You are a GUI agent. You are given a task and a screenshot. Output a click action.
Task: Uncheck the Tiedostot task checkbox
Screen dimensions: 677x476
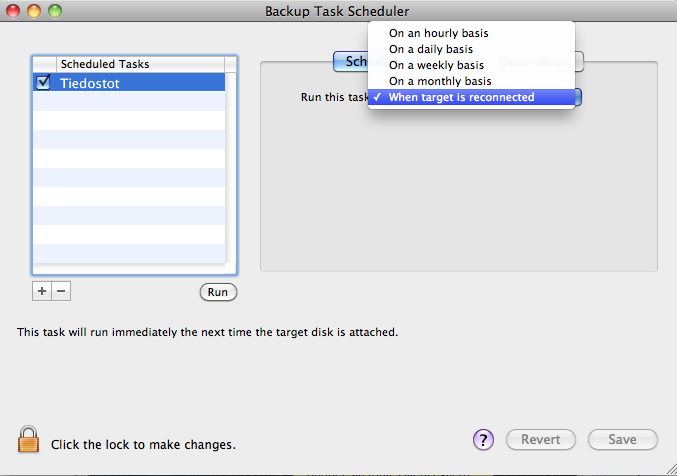click(43, 83)
